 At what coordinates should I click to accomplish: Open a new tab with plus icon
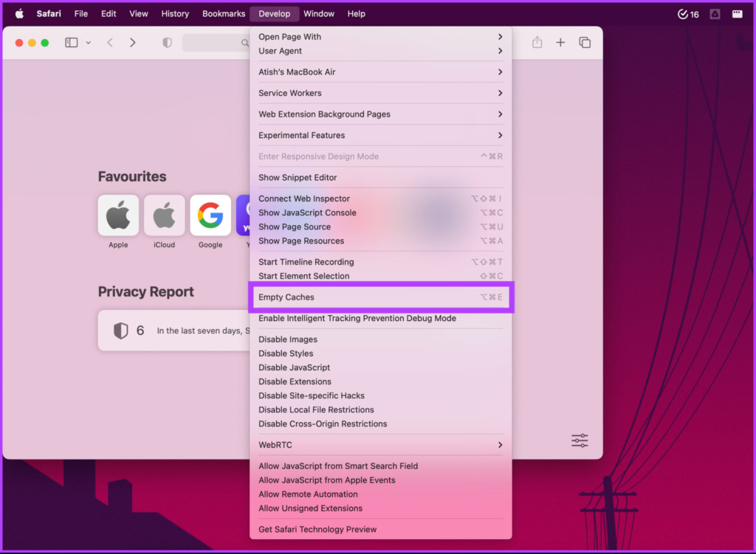[x=560, y=42]
